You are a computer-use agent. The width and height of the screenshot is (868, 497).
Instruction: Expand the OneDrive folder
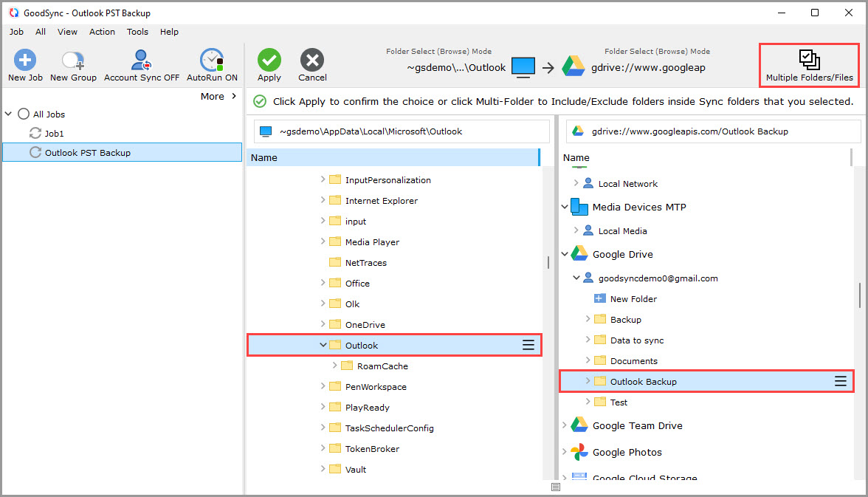click(323, 323)
